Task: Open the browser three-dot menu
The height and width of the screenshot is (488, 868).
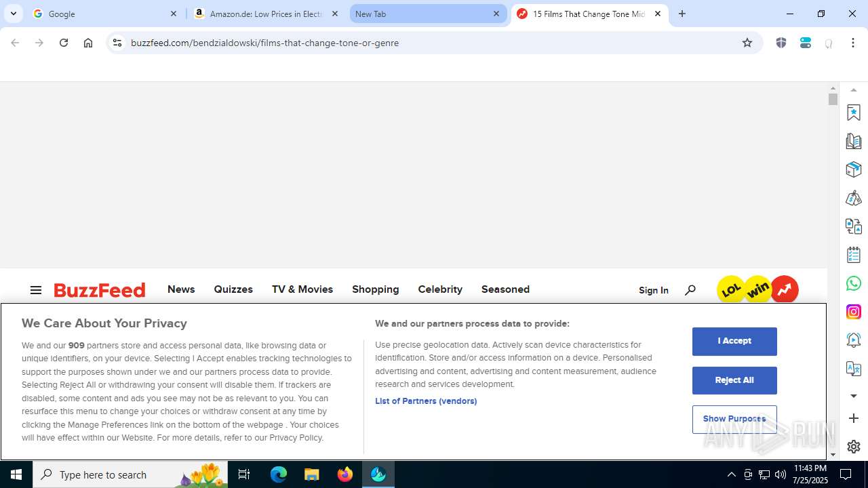Action: point(853,43)
